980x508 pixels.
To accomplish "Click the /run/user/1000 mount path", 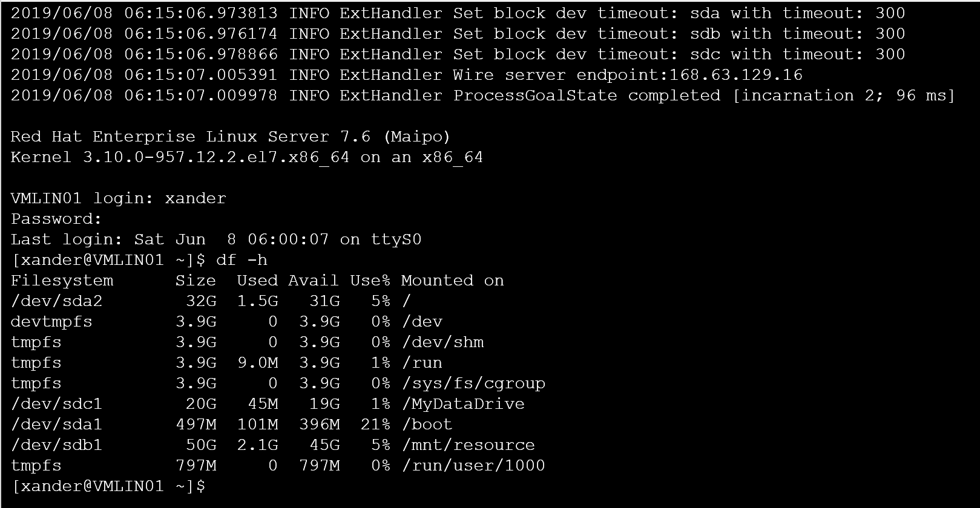I will click(473, 466).
